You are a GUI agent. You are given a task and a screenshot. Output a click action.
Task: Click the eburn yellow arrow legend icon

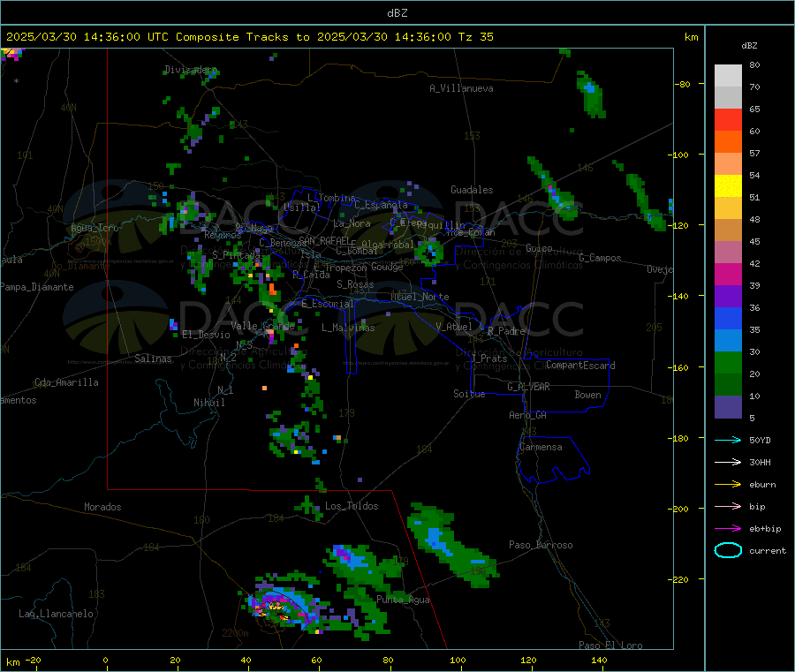[x=728, y=485]
